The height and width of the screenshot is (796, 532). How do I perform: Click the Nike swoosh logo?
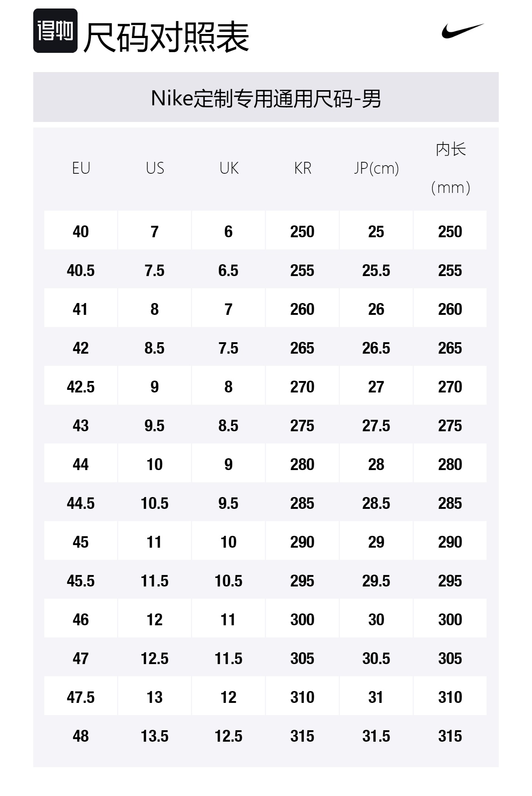coord(463,31)
